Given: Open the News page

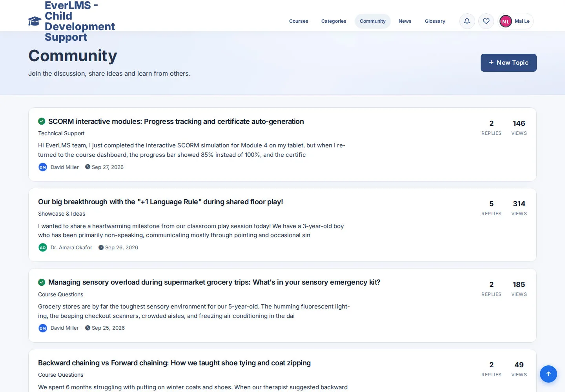Looking at the screenshot, I should point(405,21).
